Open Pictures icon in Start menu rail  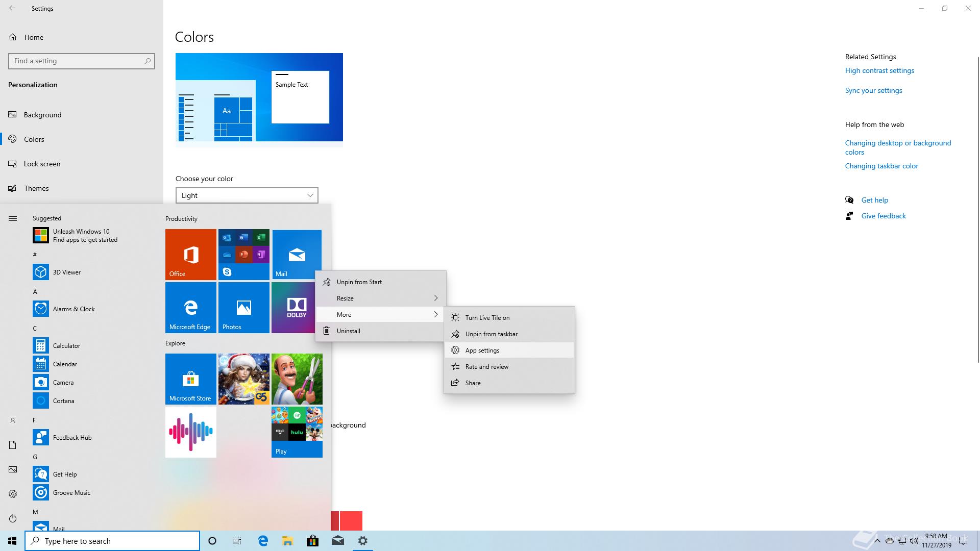13,469
